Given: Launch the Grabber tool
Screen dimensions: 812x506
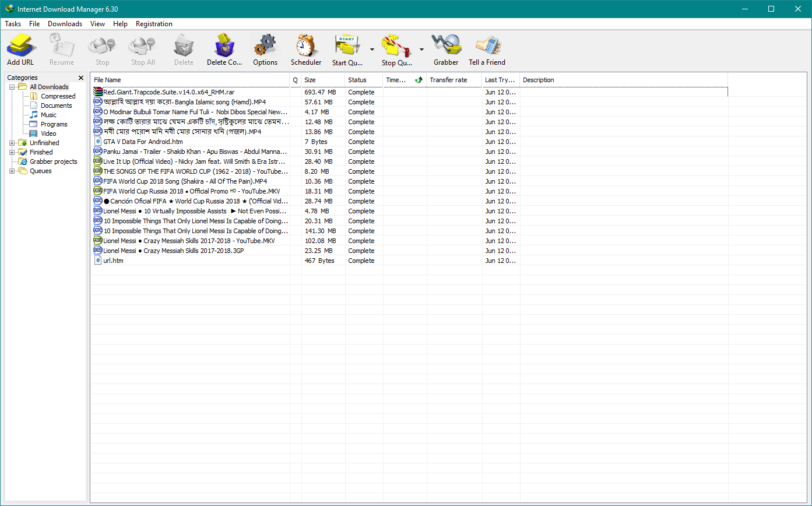Looking at the screenshot, I should (x=446, y=45).
